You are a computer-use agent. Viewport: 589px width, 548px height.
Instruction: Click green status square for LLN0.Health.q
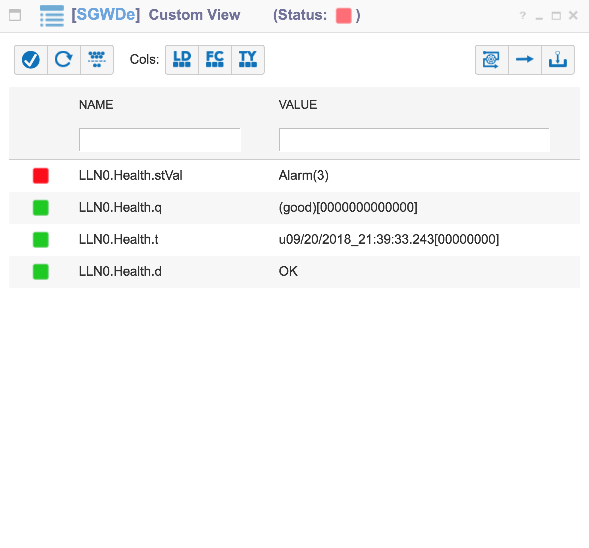click(x=41, y=208)
